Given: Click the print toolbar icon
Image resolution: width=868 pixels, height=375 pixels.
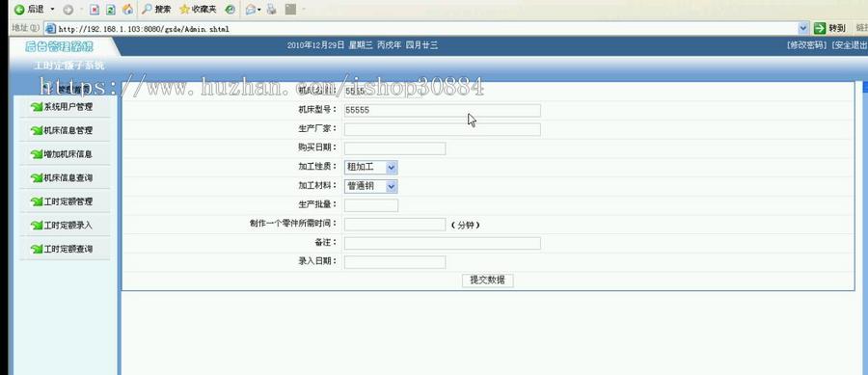Looking at the screenshot, I should point(271,10).
